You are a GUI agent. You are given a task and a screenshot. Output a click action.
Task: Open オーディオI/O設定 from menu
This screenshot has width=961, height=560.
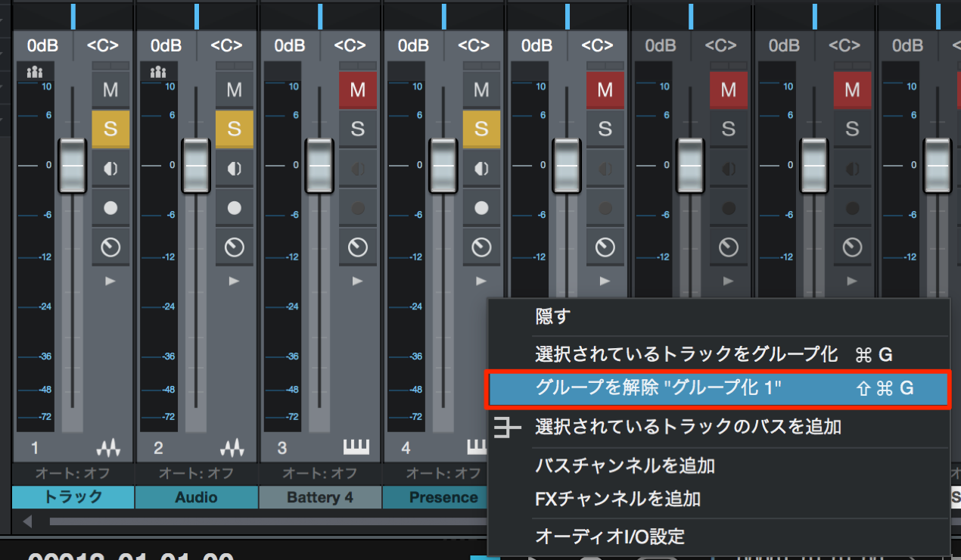[719, 537]
